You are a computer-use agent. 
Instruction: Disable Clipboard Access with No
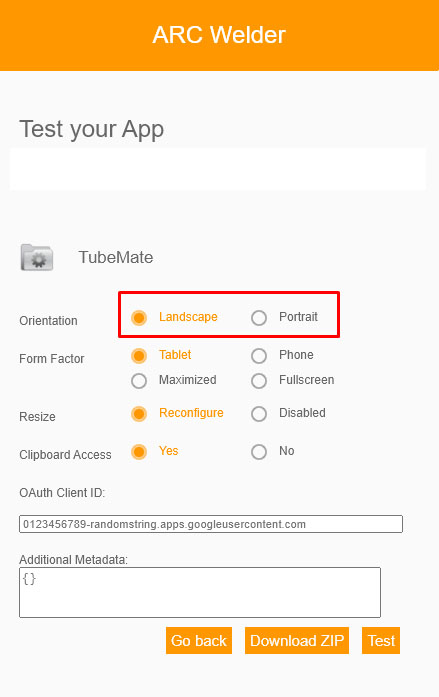pyautogui.click(x=259, y=452)
